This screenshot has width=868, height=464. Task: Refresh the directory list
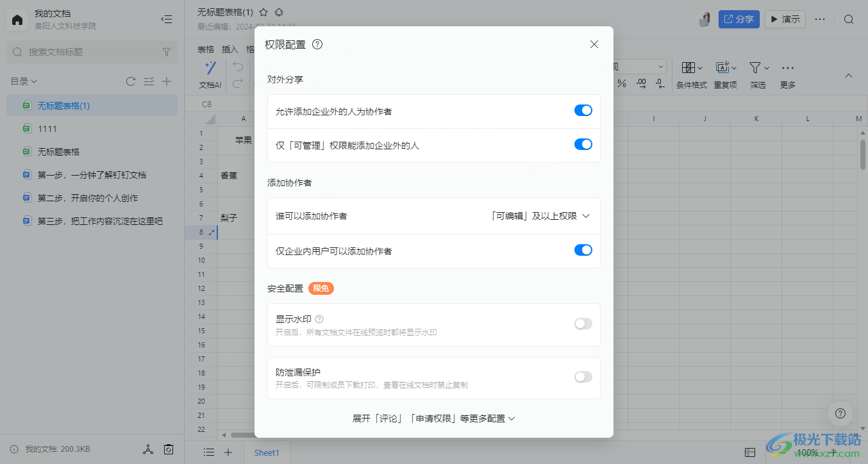coord(131,81)
